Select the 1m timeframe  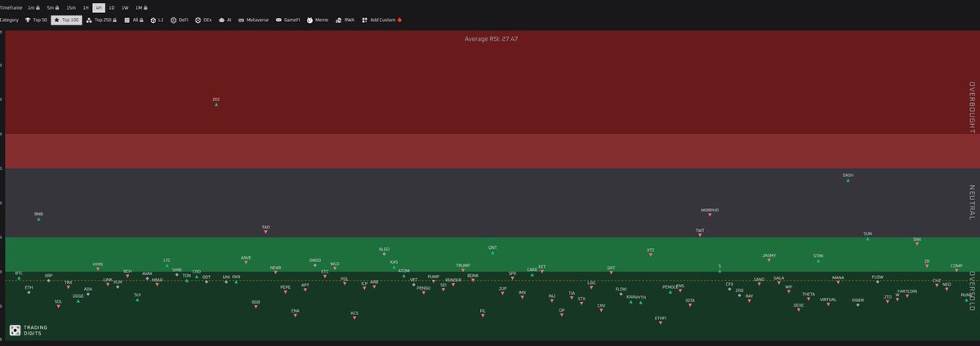(x=33, y=7)
